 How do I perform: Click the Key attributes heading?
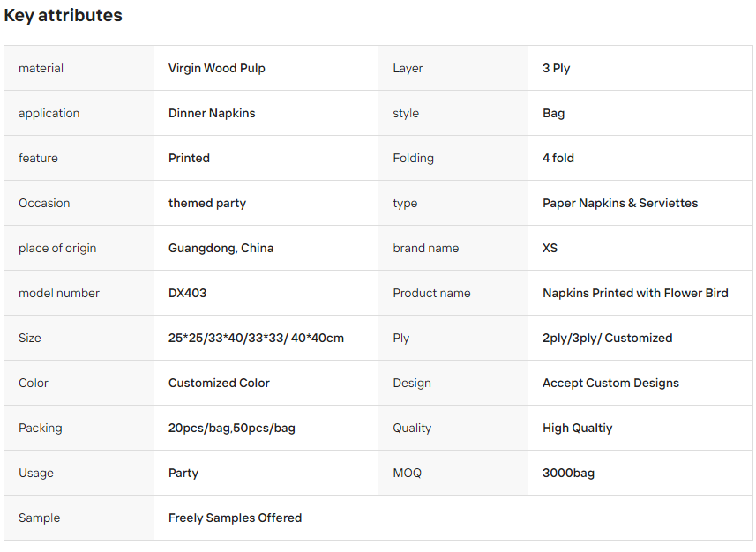63,15
